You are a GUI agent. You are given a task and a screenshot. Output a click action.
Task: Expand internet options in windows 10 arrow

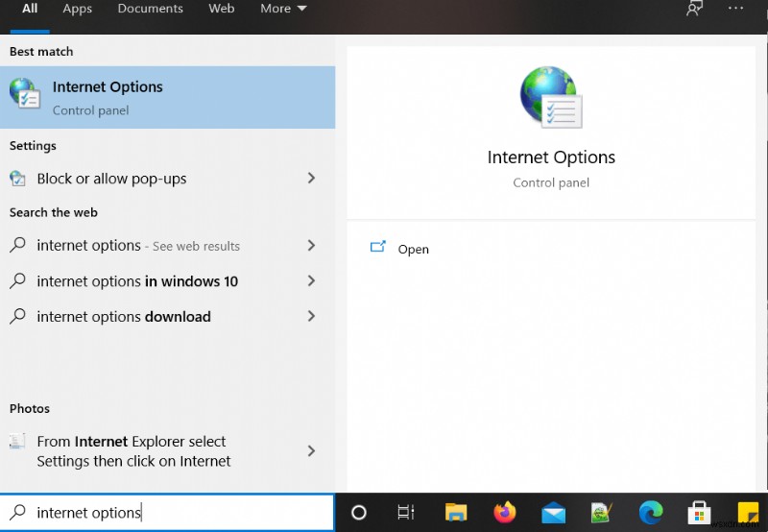click(311, 281)
